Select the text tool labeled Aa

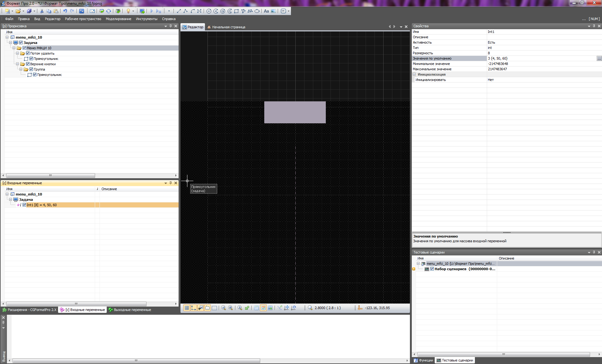pyautogui.click(x=266, y=11)
